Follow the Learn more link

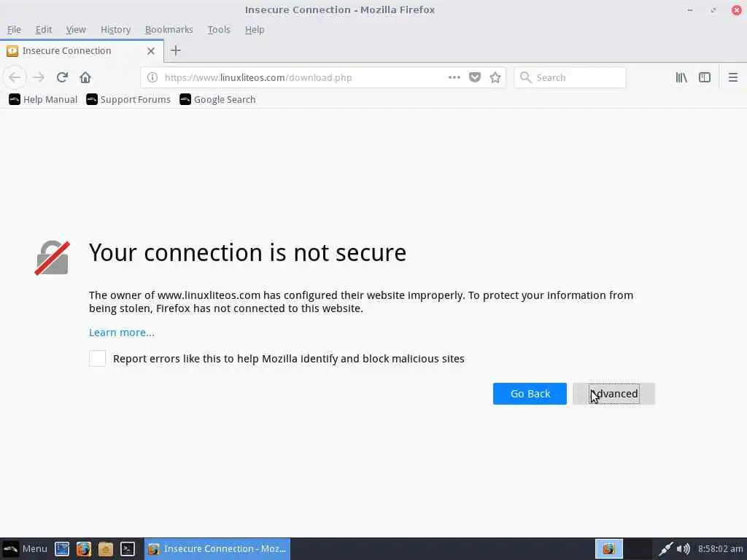click(122, 332)
